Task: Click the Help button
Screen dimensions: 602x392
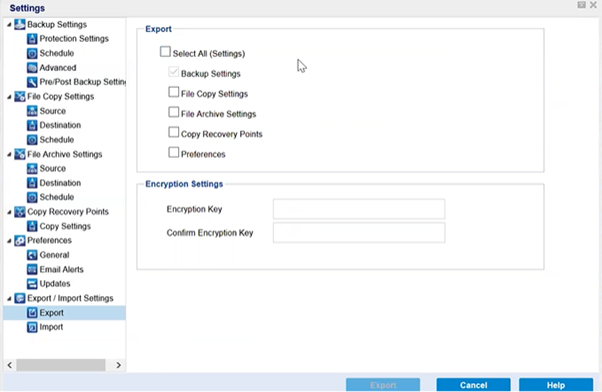Action: (556, 385)
